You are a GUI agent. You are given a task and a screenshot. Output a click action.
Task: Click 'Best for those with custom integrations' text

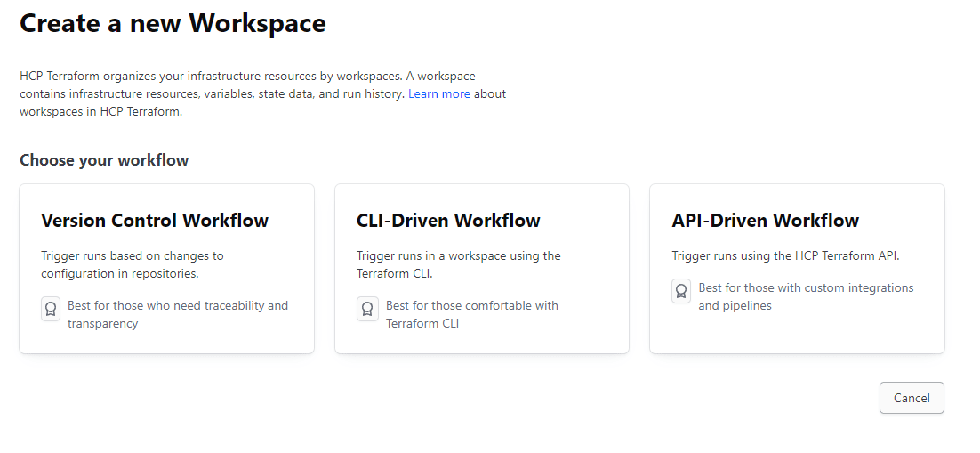806,296
